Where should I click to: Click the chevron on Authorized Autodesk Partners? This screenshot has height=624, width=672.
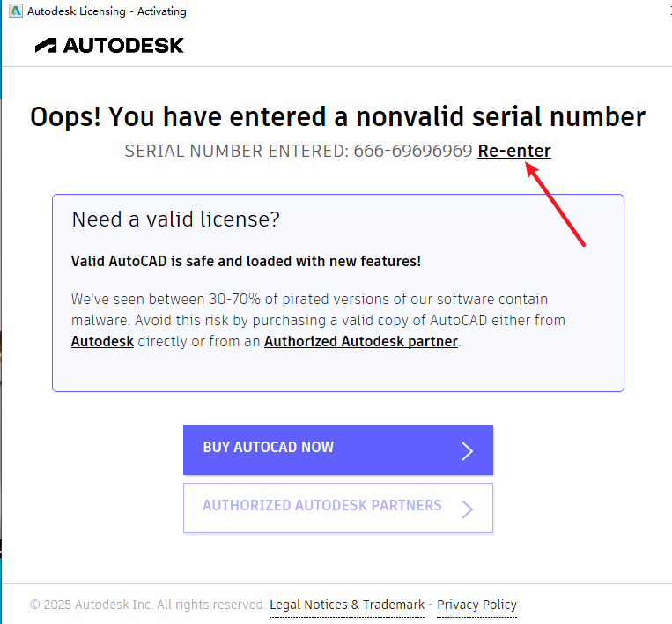[x=468, y=509]
